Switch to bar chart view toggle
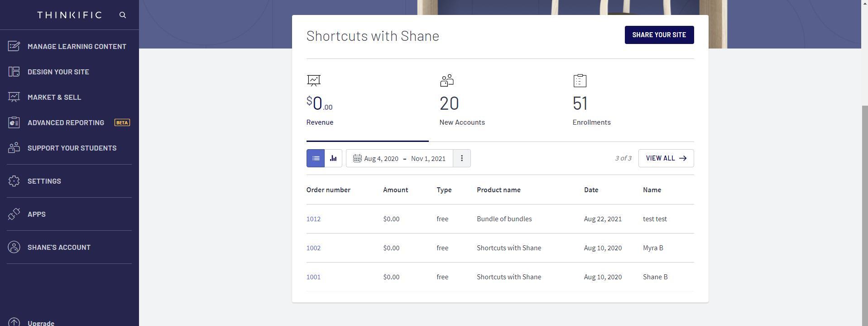 333,158
